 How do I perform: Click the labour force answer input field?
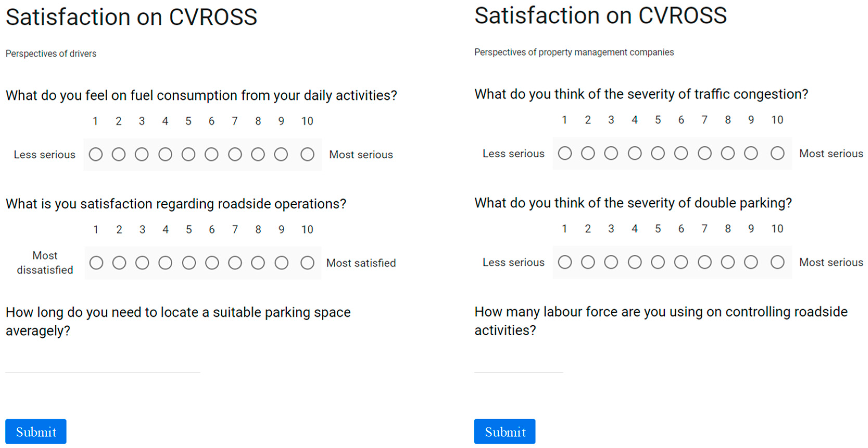[518, 366]
